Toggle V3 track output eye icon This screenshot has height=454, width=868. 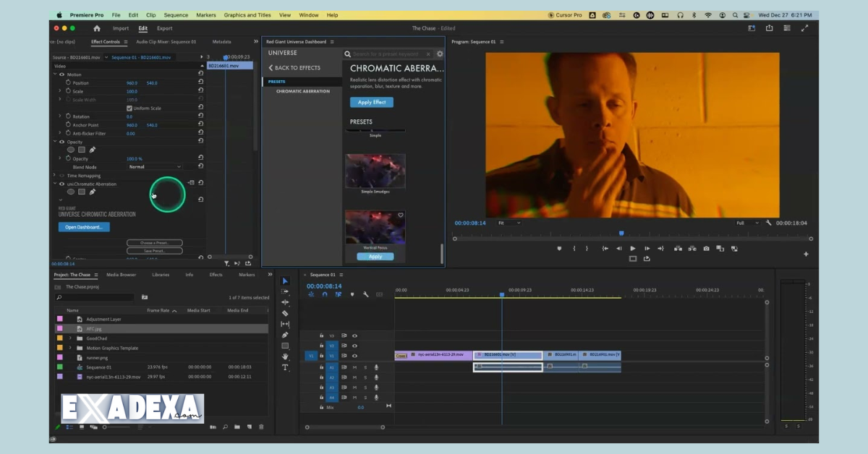click(x=354, y=335)
